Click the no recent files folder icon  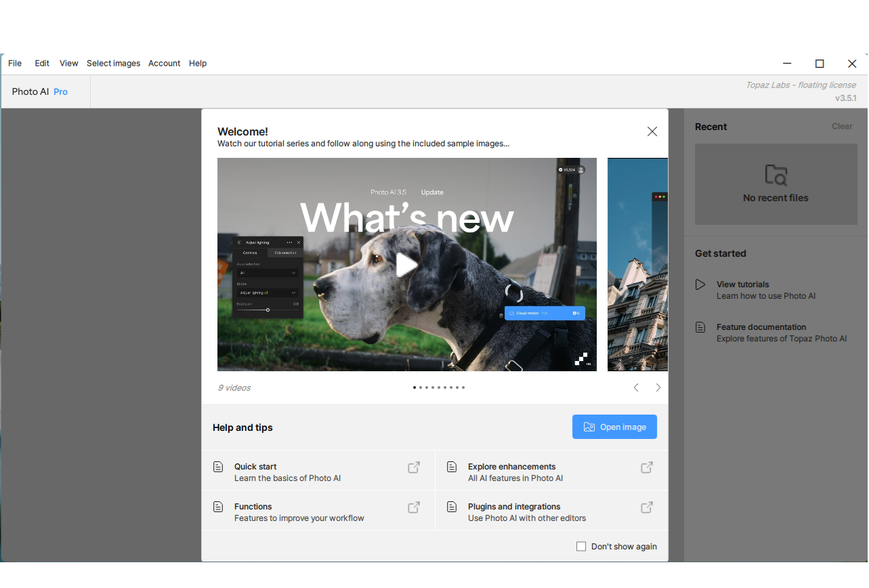pos(776,175)
